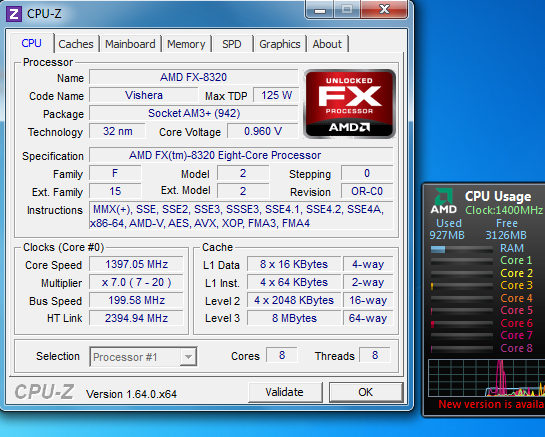545x437 pixels.
Task: Click the Multiplier value 'x 7.0 ( 7 - 20 )'
Action: tap(136, 282)
